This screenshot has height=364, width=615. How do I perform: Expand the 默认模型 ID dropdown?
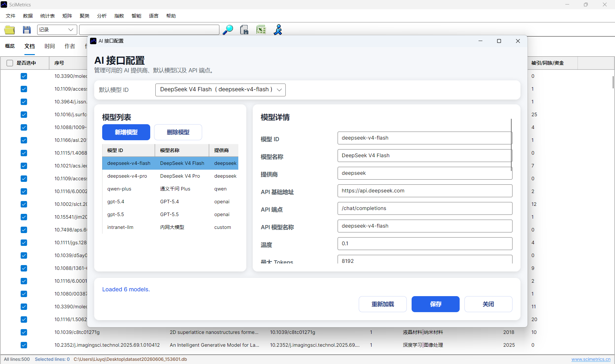(x=220, y=90)
